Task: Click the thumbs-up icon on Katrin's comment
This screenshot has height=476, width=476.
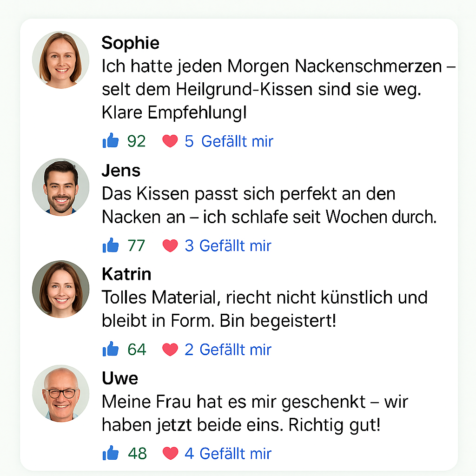Action: [x=111, y=349]
